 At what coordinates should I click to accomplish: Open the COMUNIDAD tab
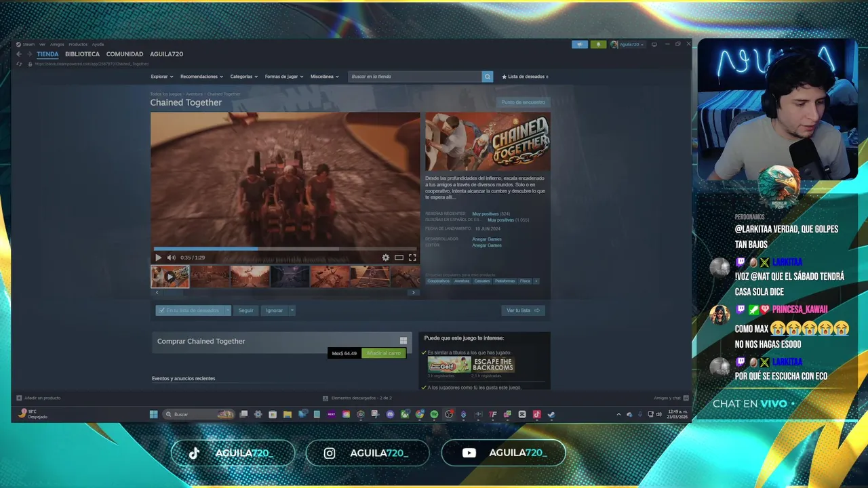click(125, 54)
